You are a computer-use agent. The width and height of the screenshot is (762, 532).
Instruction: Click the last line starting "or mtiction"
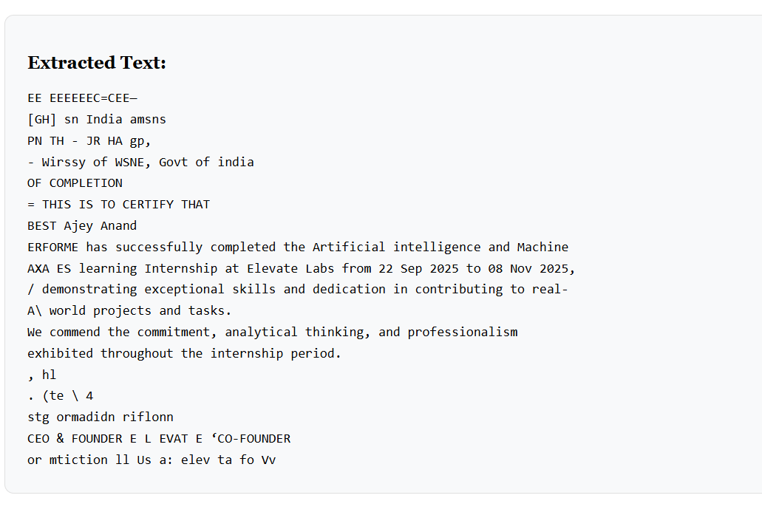152,460
